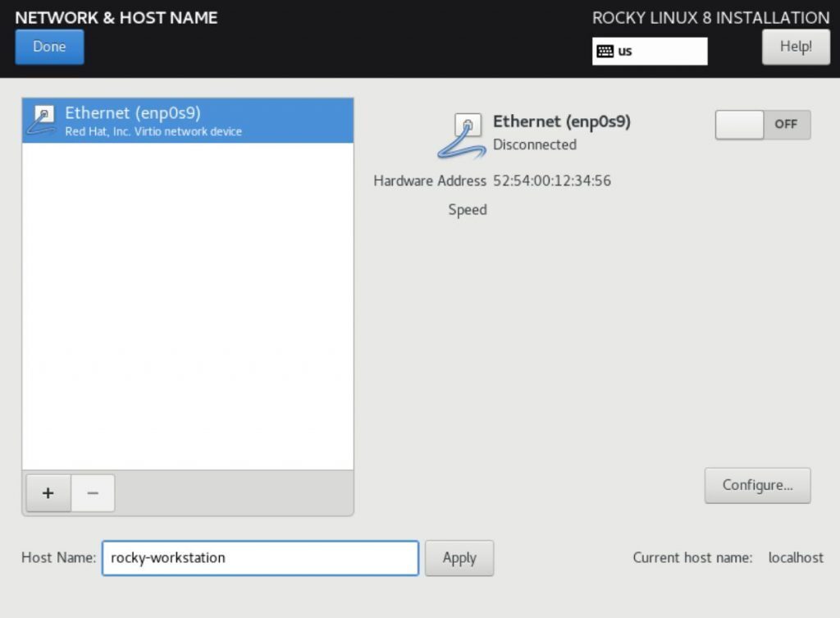The height and width of the screenshot is (618, 840).
Task: Return to installation summary via Done
Action: pyautogui.click(x=48, y=47)
